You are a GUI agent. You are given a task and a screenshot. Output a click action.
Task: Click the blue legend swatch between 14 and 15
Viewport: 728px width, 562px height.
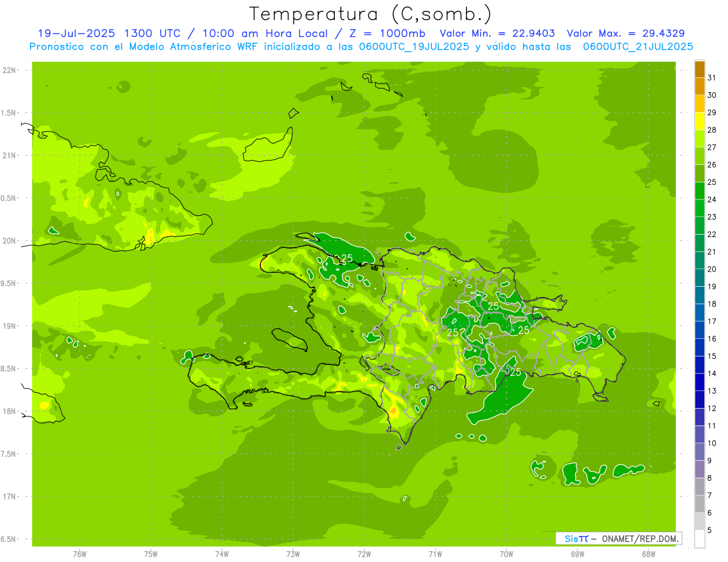[699, 364]
